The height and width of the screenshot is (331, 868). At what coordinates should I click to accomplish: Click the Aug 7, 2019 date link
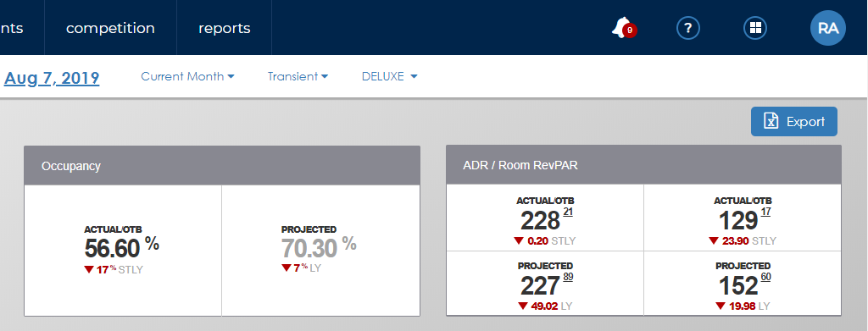click(x=52, y=78)
